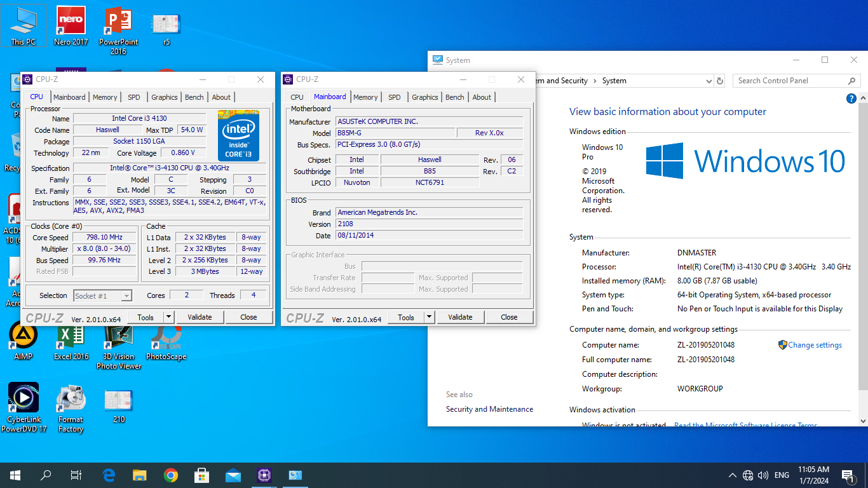Click the processor name 'Intel Core i3 4130'
The image size is (868, 488).
(x=140, y=119)
